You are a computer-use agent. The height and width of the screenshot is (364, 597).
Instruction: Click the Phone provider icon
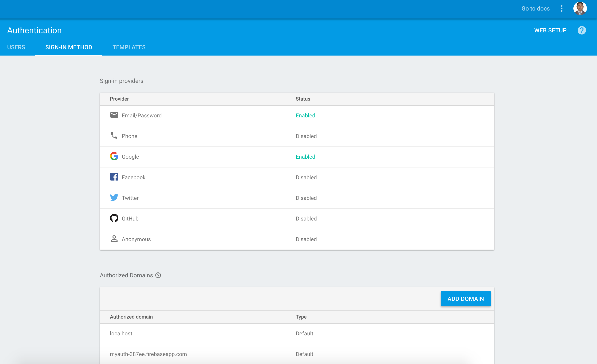click(x=114, y=136)
